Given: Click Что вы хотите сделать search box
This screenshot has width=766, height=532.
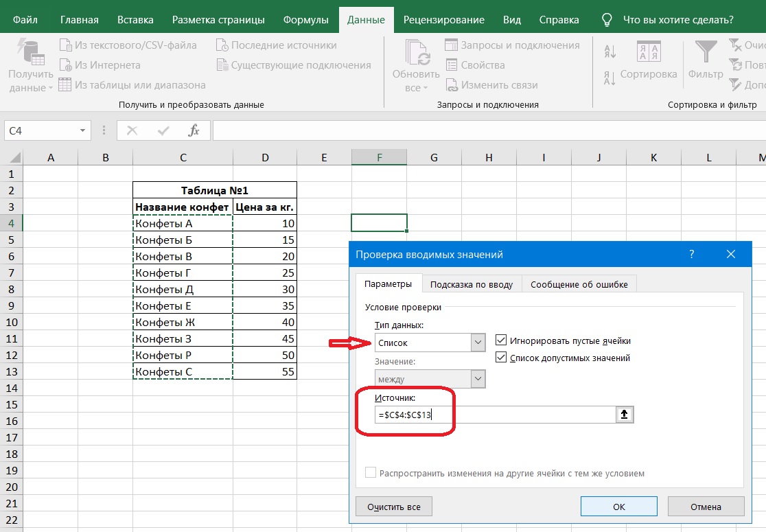Looking at the screenshot, I should 678,19.
